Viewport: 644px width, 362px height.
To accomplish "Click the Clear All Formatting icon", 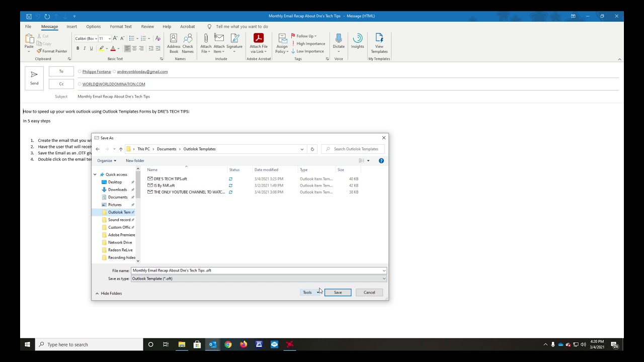I will point(157,38).
